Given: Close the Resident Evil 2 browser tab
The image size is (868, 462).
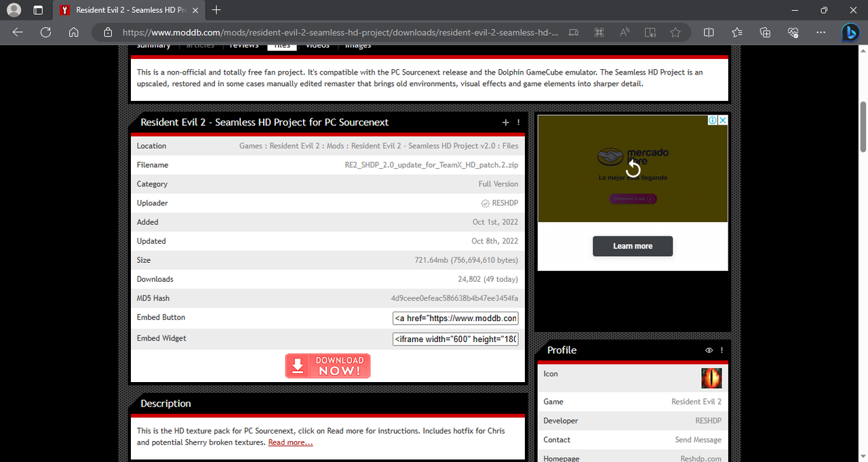Looking at the screenshot, I should click(195, 10).
